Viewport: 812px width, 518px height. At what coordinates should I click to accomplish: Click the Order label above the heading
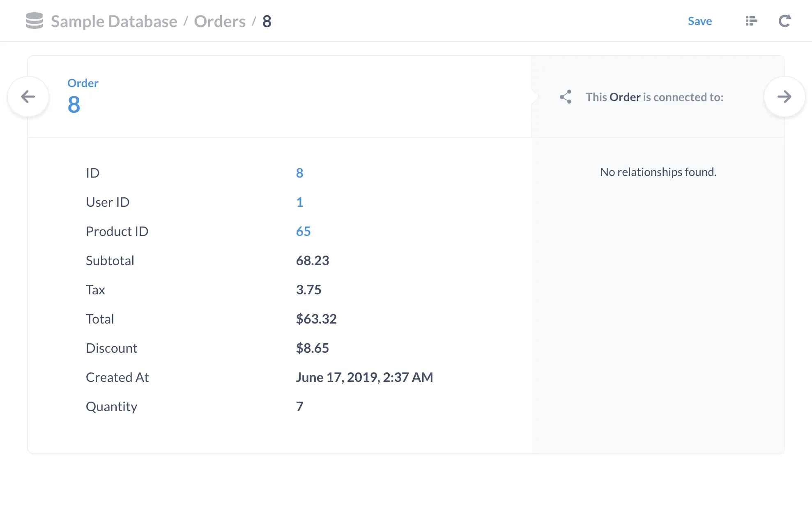(x=83, y=83)
